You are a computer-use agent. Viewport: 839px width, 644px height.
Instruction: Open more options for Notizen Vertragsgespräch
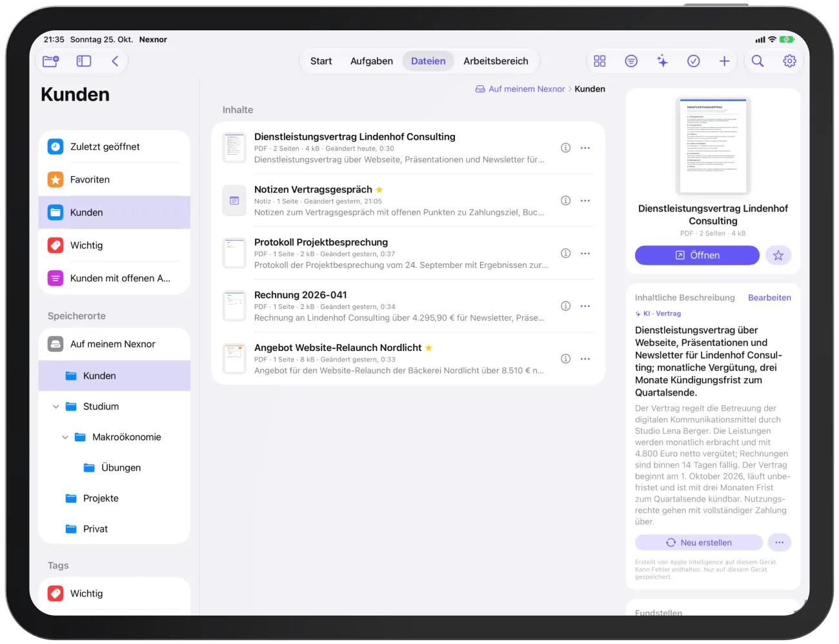585,201
